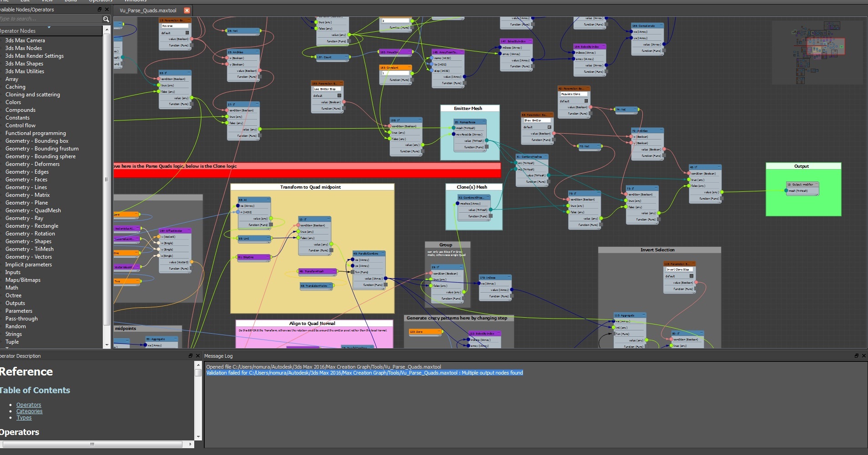Switch to Vu_Parse_Quads.maxtool tab
Viewport: 868px width, 455px height.
click(148, 10)
